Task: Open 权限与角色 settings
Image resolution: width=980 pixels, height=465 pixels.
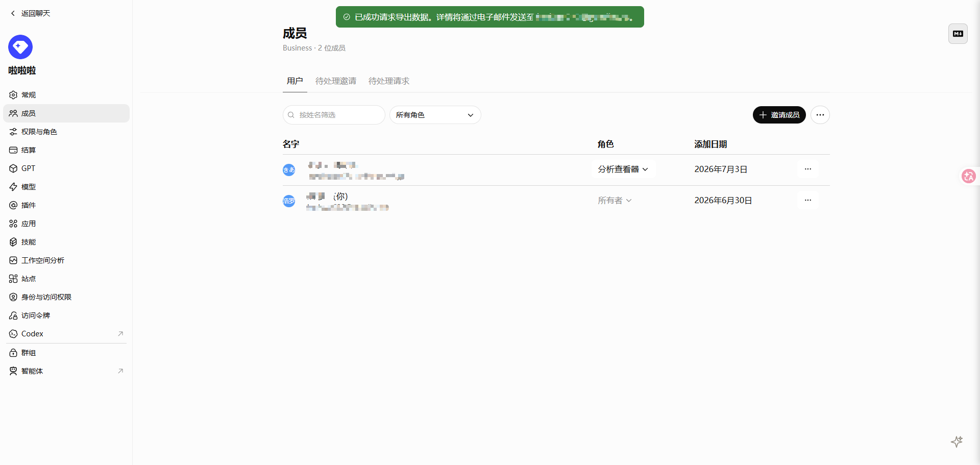Action: point(66,132)
